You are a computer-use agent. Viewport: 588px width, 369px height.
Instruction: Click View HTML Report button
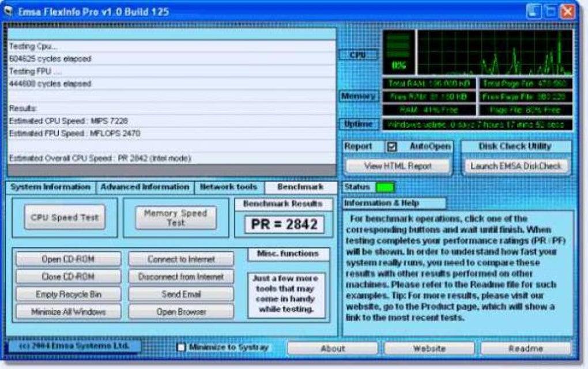tap(398, 165)
